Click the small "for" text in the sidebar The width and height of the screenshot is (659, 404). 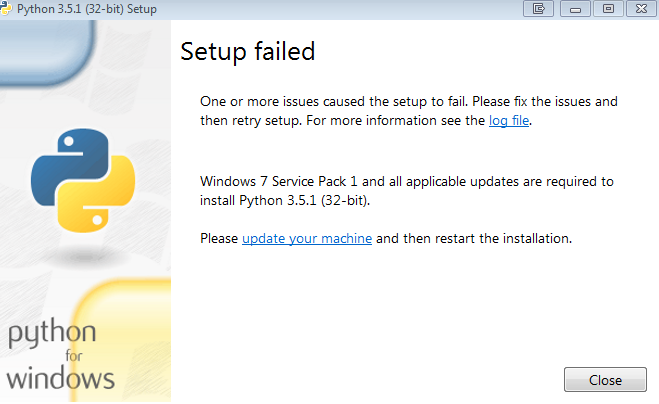tap(60, 358)
